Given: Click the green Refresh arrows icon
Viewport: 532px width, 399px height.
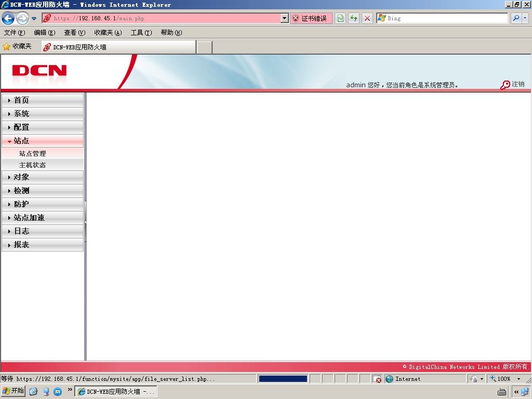Looking at the screenshot, I should pos(354,18).
